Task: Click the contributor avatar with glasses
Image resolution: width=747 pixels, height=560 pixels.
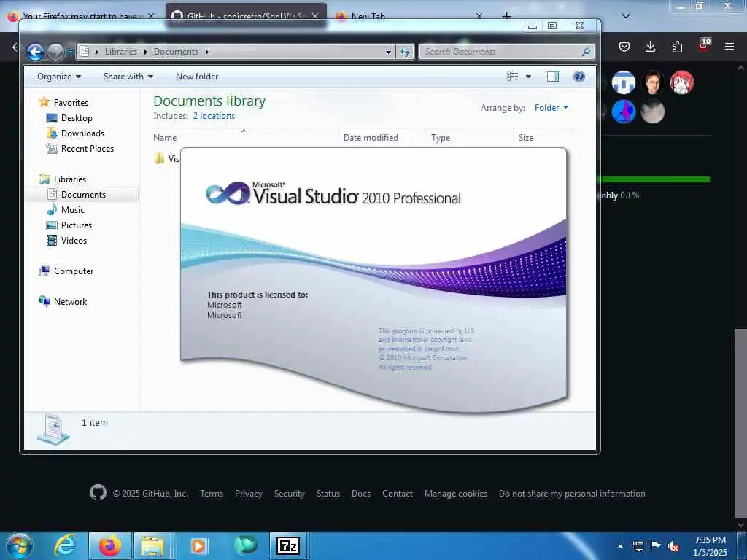Action: coord(653,82)
